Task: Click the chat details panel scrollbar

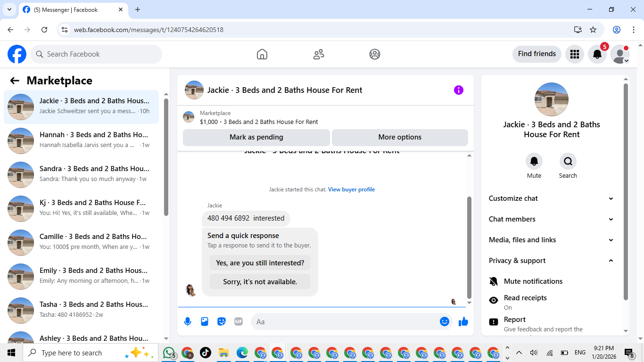Action: [x=626, y=192]
